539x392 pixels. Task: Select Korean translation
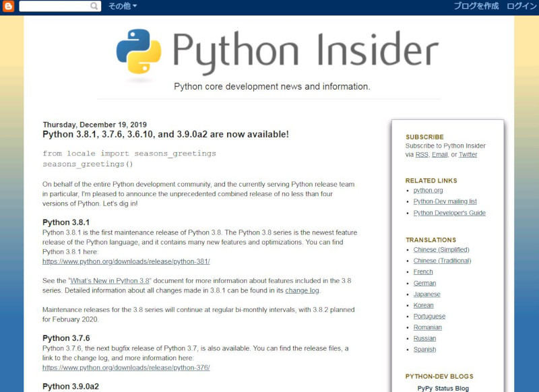pos(424,305)
